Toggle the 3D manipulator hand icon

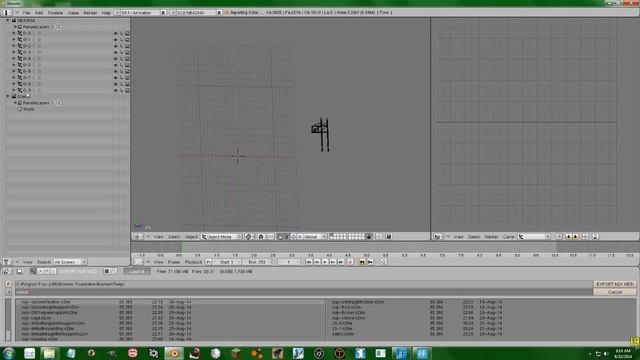280,237
